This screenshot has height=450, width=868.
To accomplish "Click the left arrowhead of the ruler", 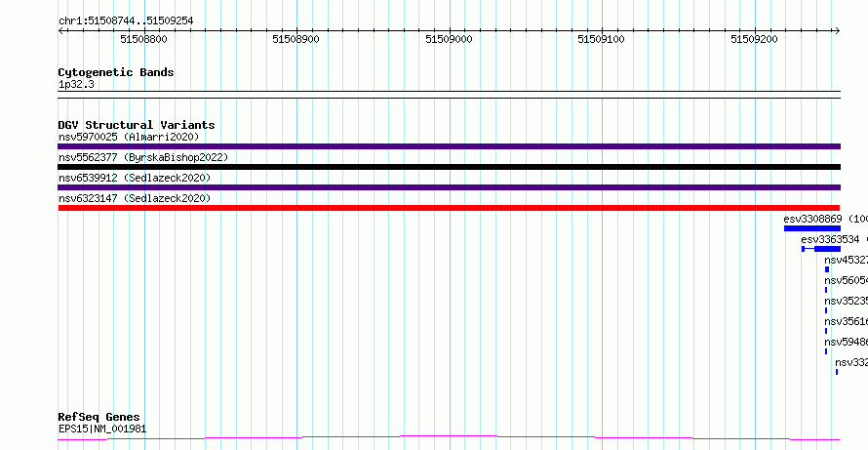I will 60,31.
